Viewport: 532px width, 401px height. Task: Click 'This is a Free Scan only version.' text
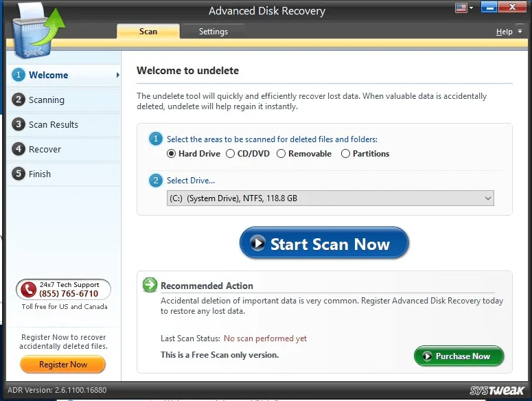[x=220, y=355]
